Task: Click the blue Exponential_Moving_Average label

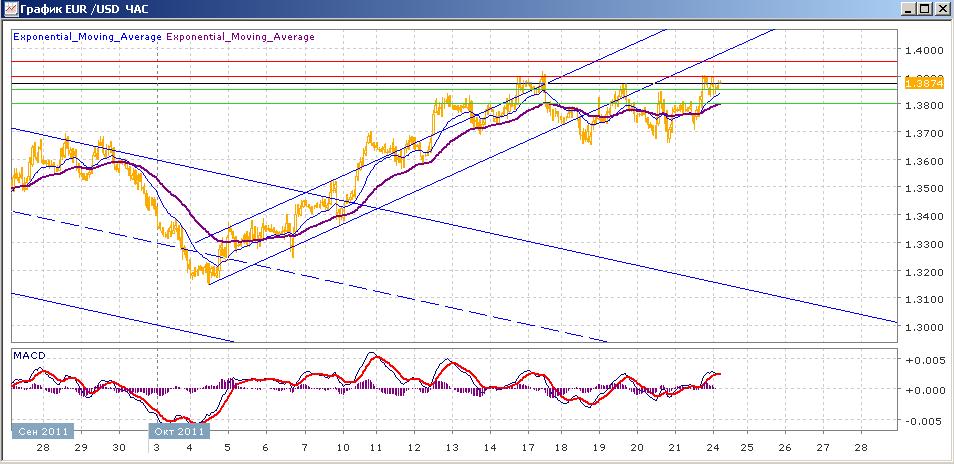Action: pyautogui.click(x=88, y=36)
